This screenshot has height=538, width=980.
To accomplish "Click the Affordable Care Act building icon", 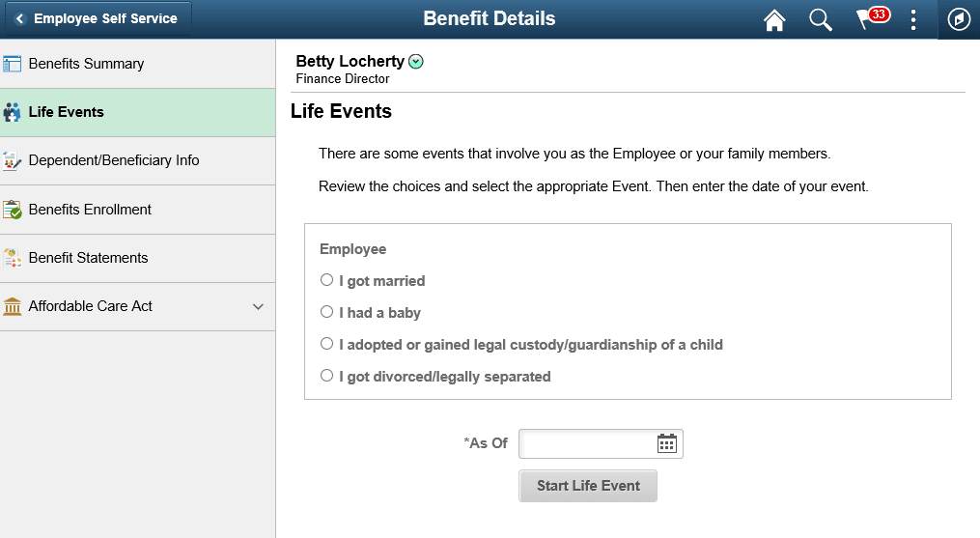I will point(12,306).
